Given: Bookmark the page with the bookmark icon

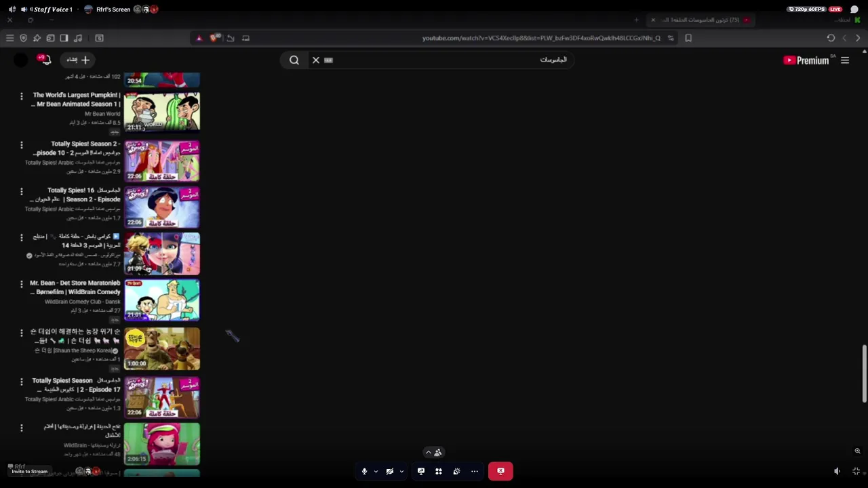Looking at the screenshot, I should pyautogui.click(x=688, y=38).
